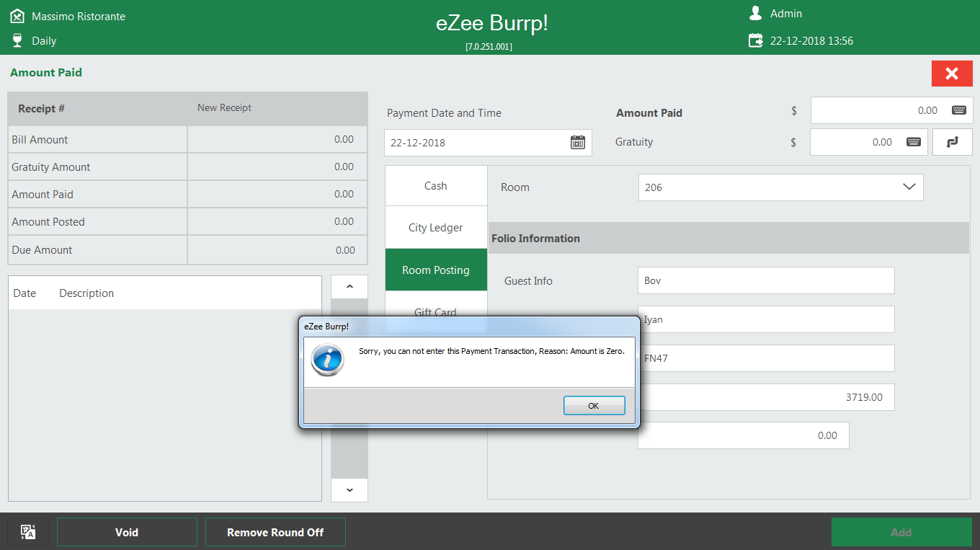Open the on-screen keyboard for Amount Paid
The height and width of the screenshot is (550, 980).
tap(959, 110)
